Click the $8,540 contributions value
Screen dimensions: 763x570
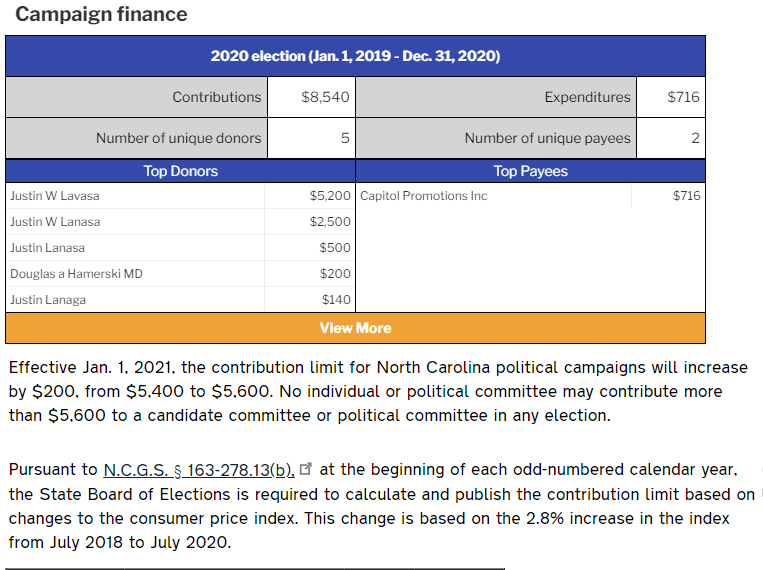pyautogui.click(x=325, y=97)
